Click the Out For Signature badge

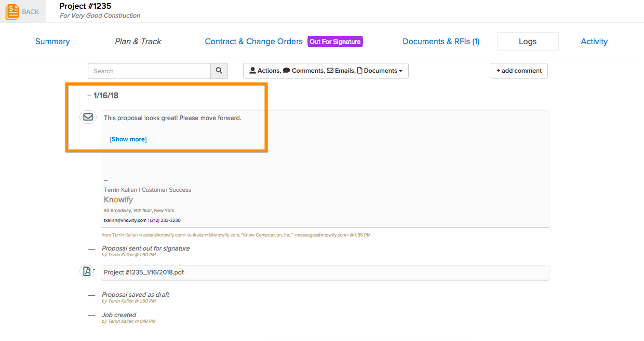(335, 41)
